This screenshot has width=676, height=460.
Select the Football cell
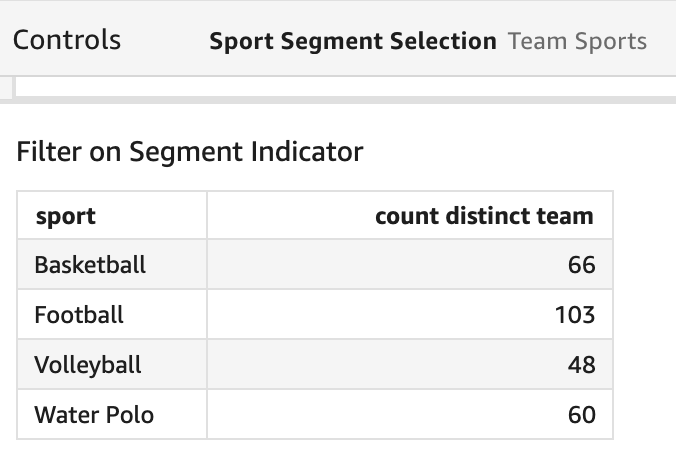[79, 315]
